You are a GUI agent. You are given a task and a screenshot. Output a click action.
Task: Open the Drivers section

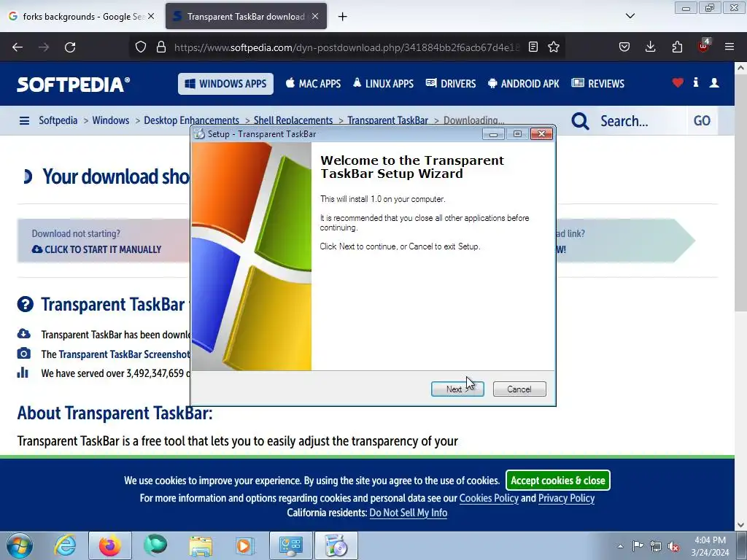click(x=451, y=84)
